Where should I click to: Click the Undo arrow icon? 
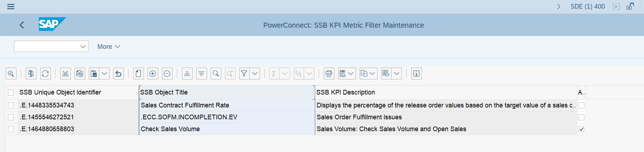(x=119, y=74)
